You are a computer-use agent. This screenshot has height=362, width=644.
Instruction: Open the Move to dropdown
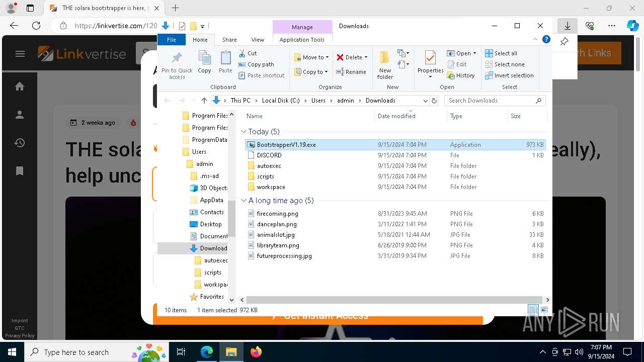[x=311, y=57]
